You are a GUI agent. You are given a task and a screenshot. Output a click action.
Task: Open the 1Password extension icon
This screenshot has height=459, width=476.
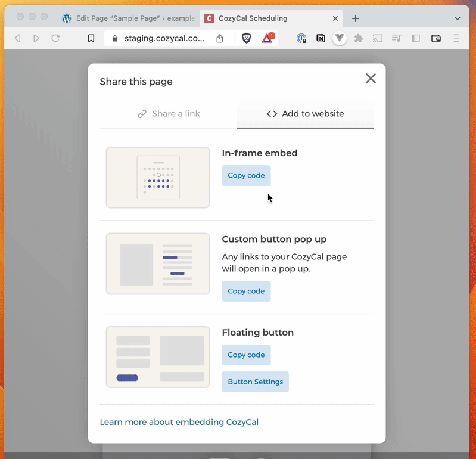301,38
